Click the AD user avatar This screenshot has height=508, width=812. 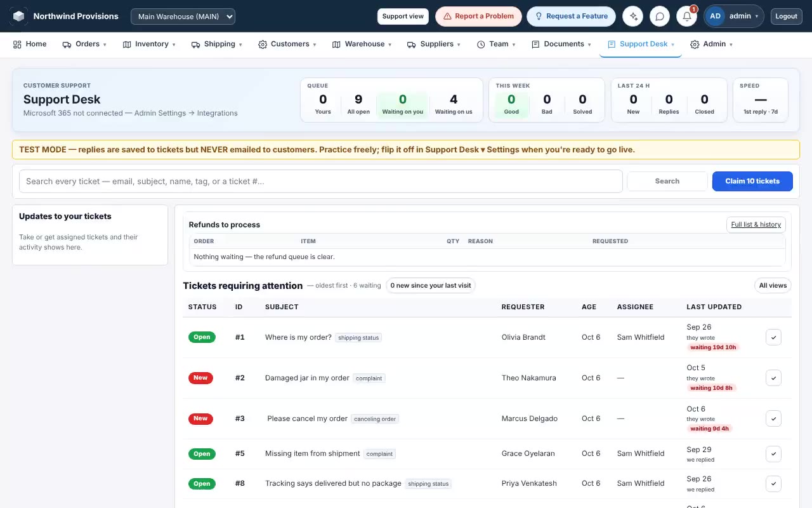click(x=716, y=17)
